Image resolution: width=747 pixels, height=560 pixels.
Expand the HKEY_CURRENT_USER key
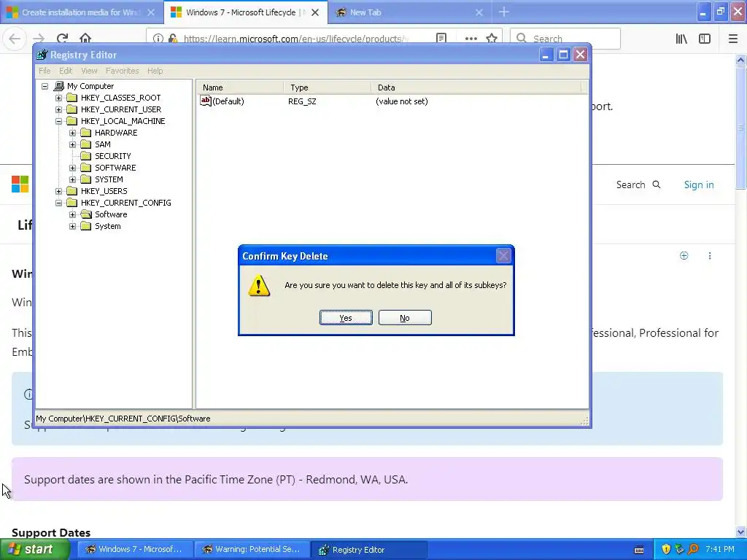pyautogui.click(x=58, y=109)
